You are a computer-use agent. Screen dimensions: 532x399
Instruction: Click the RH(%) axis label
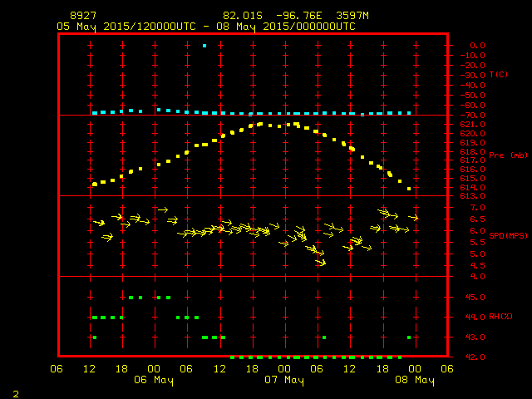[500, 317]
